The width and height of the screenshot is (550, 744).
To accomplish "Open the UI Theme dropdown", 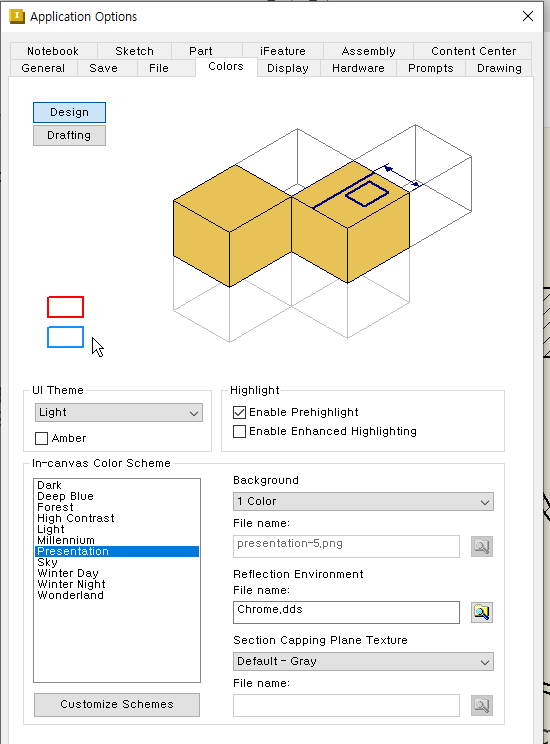I will click(119, 412).
